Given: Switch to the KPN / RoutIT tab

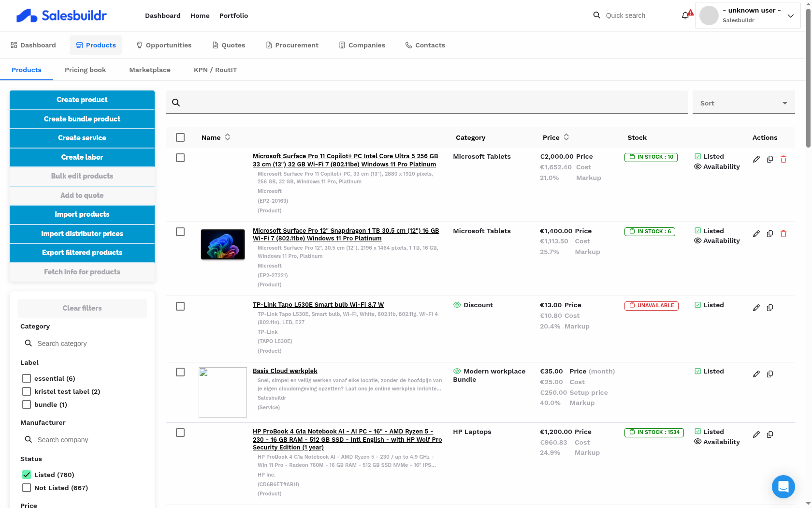Looking at the screenshot, I should coord(216,70).
